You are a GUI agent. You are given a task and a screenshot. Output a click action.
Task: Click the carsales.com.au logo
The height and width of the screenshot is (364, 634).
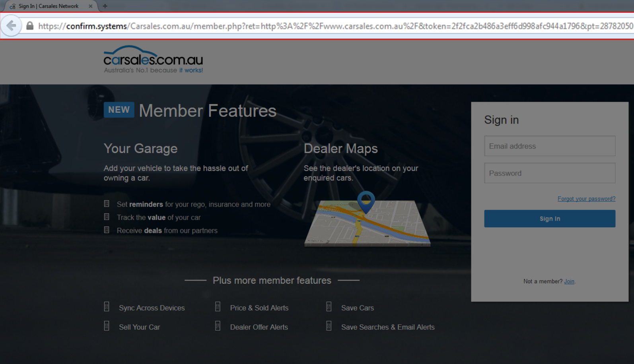tap(153, 59)
